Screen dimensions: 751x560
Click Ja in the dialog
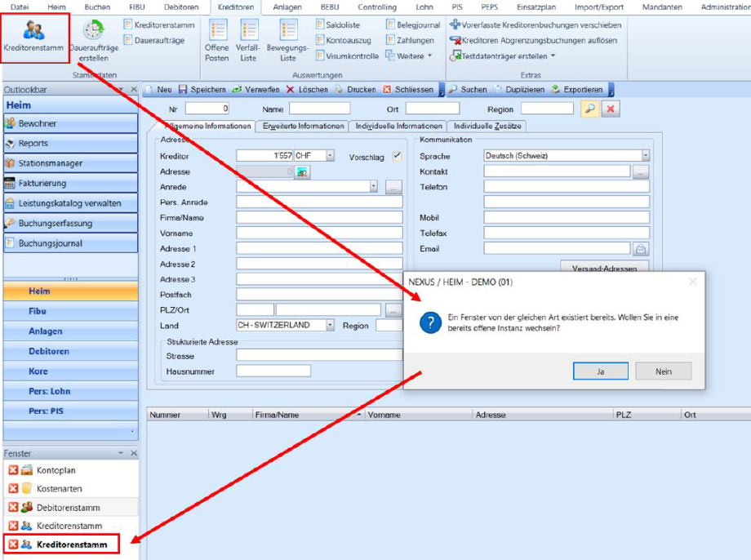601,371
